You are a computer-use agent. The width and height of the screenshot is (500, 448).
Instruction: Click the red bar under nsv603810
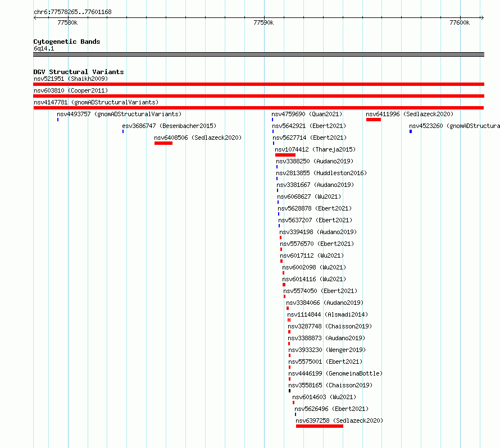click(258, 96)
